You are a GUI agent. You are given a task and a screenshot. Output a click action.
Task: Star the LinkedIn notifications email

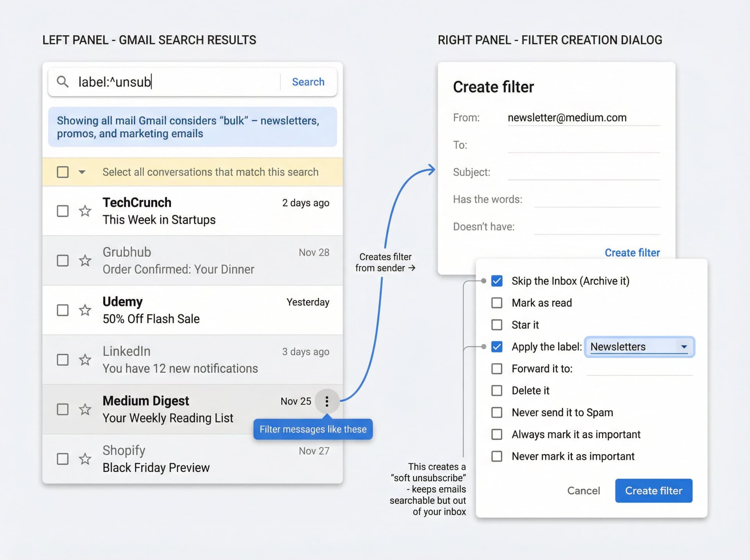(x=85, y=360)
